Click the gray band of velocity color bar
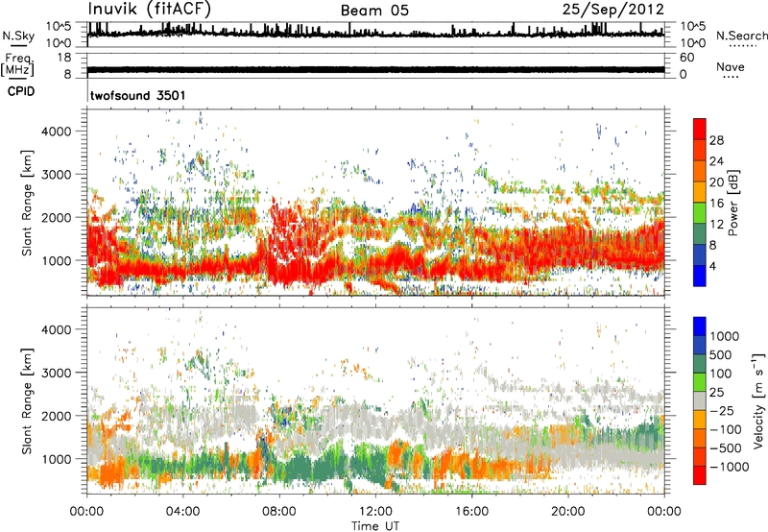The height and width of the screenshot is (532, 768). pos(700,400)
